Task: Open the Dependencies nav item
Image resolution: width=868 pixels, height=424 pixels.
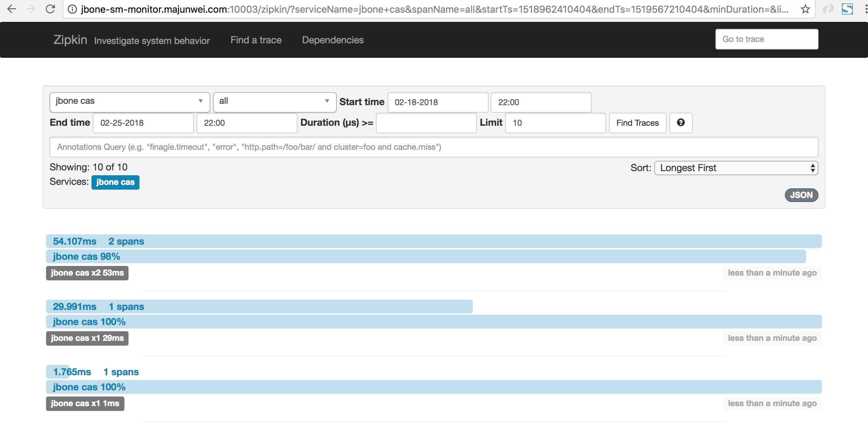Action: click(333, 40)
